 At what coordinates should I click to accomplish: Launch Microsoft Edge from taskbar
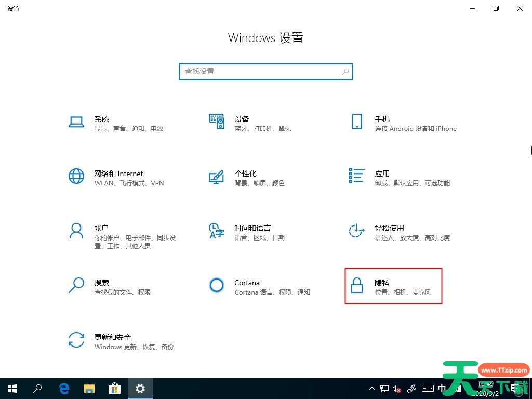pos(64,388)
